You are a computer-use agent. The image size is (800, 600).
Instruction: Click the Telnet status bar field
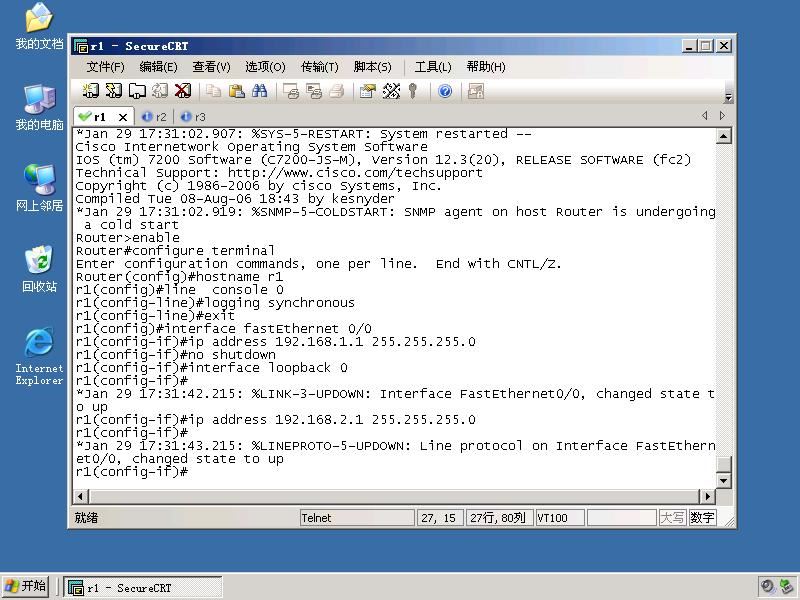tap(357, 518)
